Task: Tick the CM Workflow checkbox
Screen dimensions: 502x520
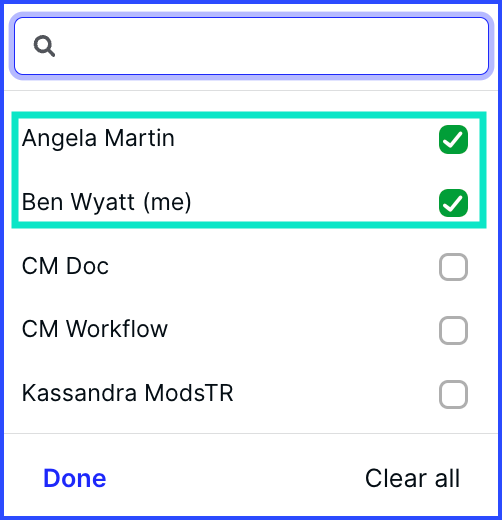Action: coord(453,330)
